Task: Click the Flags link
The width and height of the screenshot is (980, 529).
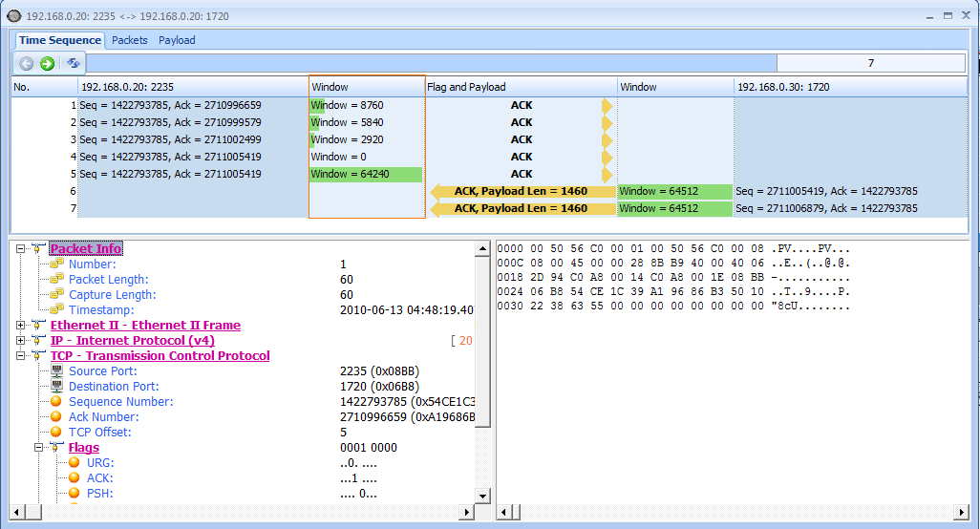Action: [x=84, y=447]
